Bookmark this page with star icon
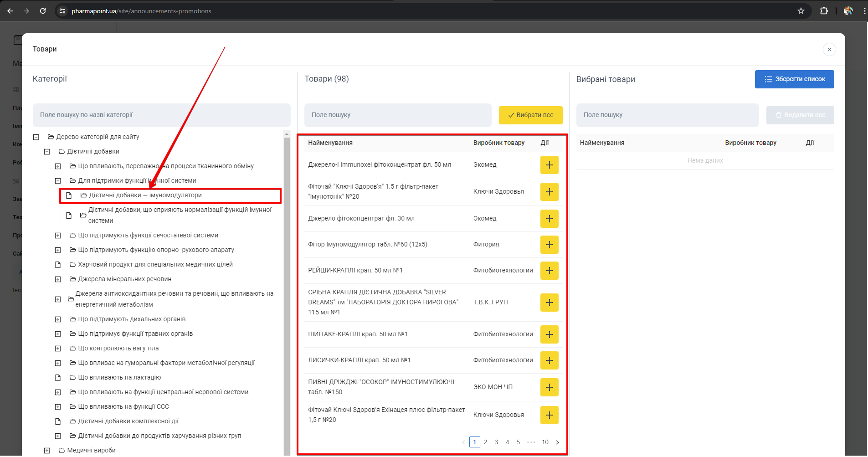This screenshot has width=868, height=457. tap(801, 11)
